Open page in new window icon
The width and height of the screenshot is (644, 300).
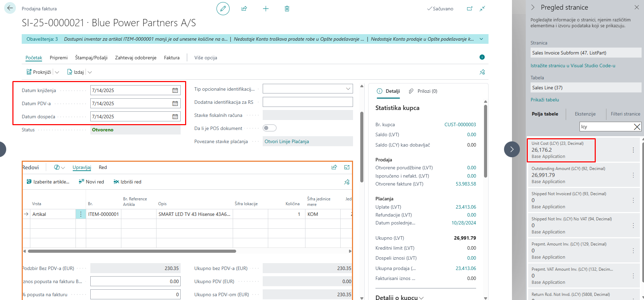(x=470, y=9)
